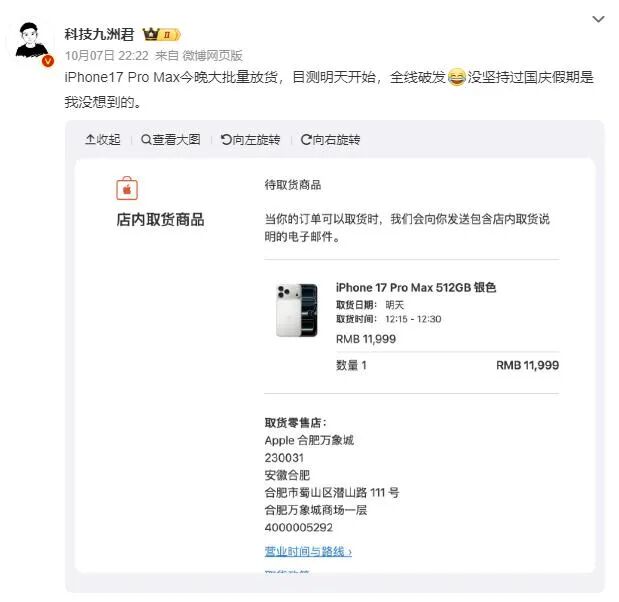Click the iPhone 17 Pro Max product thumbnail
Viewport: 619px width, 602px height.
pyautogui.click(x=296, y=310)
